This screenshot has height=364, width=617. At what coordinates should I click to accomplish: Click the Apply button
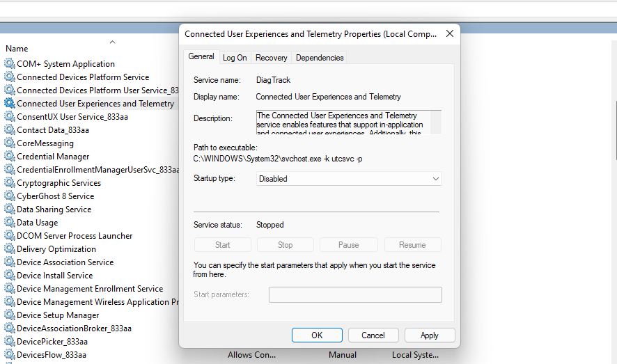[430, 335]
